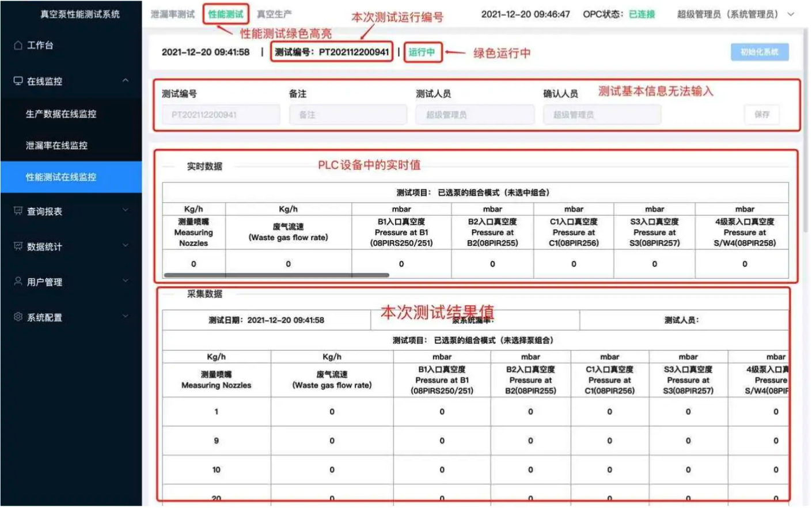Click the 实时数据 section heading
812x508 pixels.
point(204,166)
